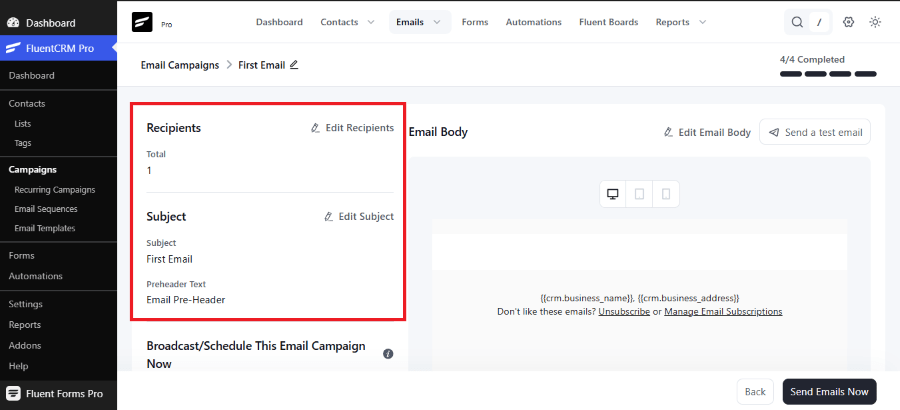
Task: Click Edit Email Body link
Action: coord(707,132)
